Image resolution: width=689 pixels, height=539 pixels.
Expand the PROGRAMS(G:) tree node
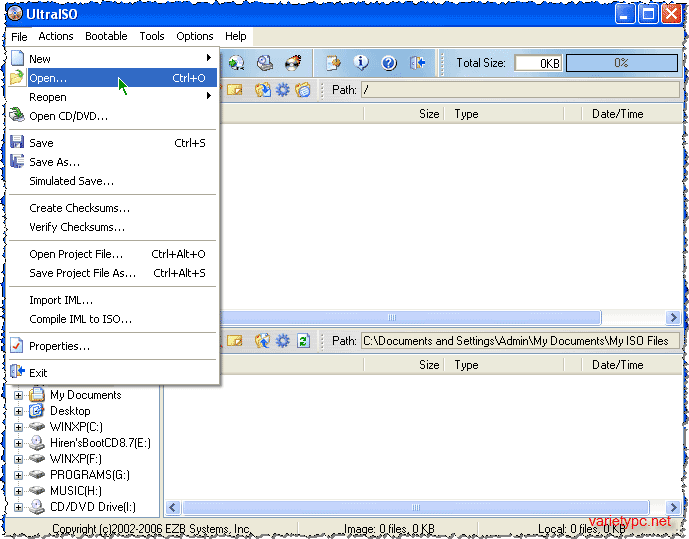pyautogui.click(x=18, y=475)
